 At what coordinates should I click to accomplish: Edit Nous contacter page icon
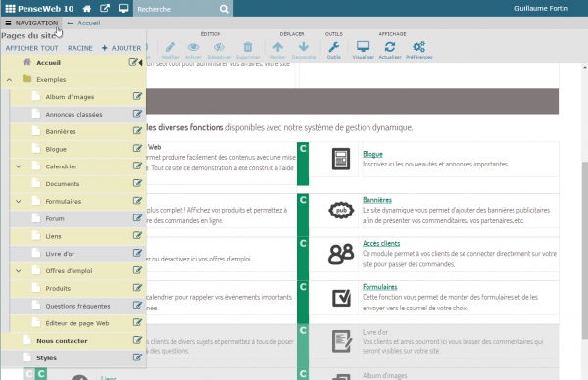[137, 340]
